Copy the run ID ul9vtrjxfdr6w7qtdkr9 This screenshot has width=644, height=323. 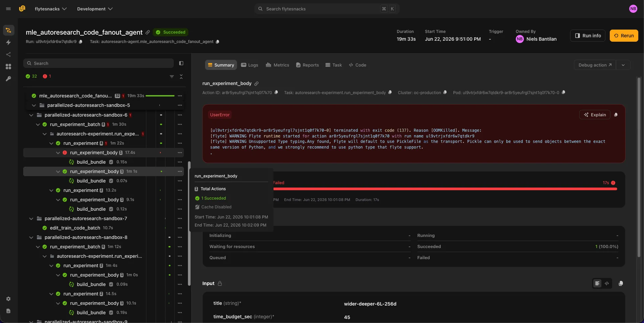pos(81,42)
